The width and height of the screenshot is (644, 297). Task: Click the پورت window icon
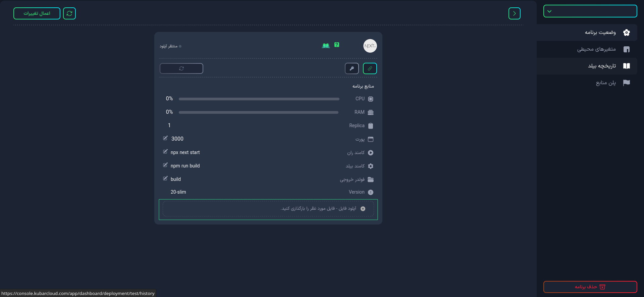click(x=371, y=139)
